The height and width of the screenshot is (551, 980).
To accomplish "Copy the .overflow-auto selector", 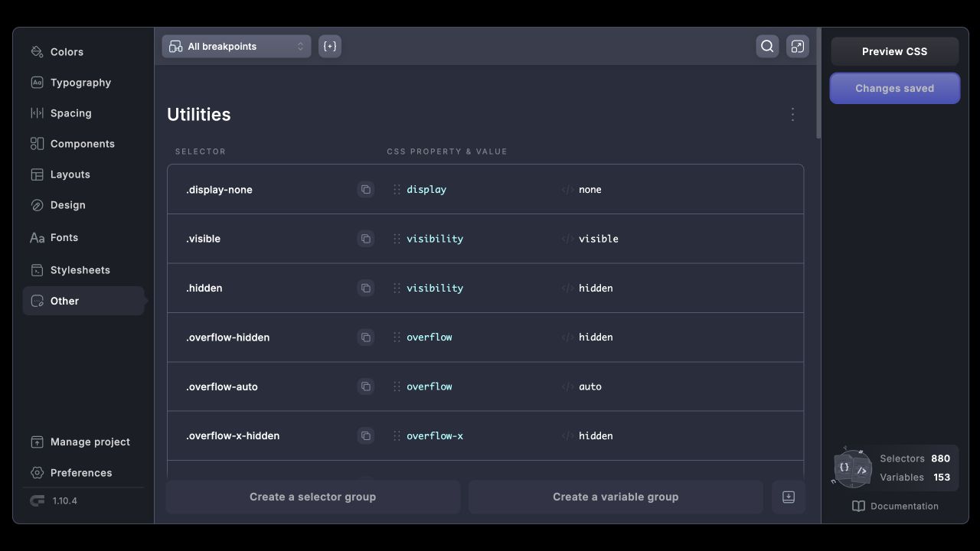I will pyautogui.click(x=366, y=386).
